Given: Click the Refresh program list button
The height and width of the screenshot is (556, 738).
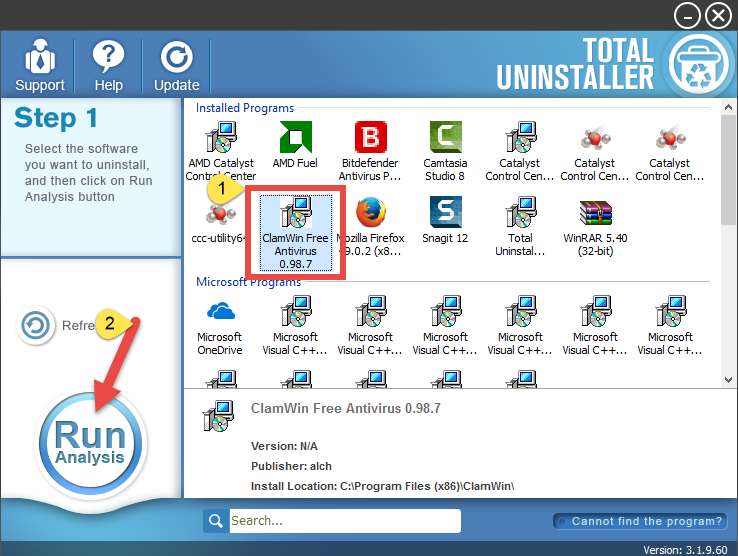Looking at the screenshot, I should click(x=36, y=325).
